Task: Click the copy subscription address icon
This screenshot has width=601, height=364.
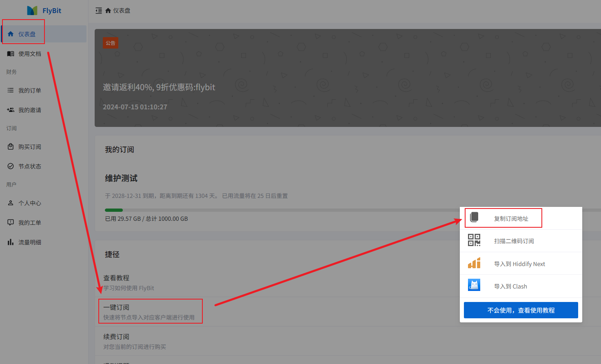Action: 474,218
